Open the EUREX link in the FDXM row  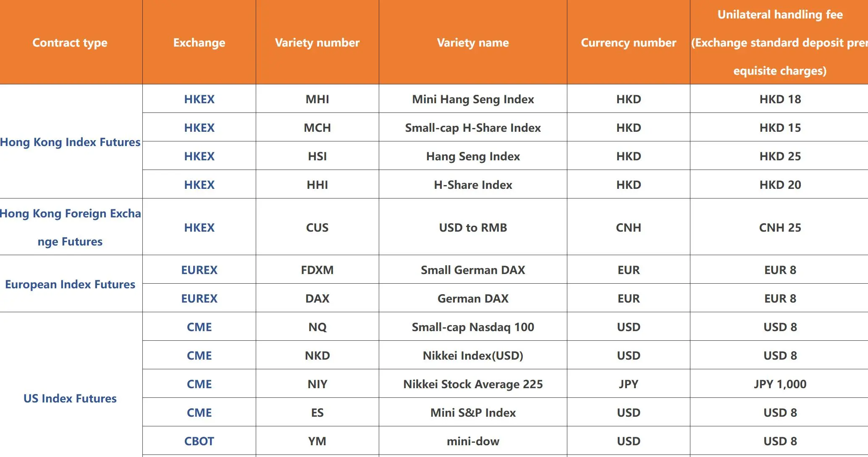click(x=199, y=270)
